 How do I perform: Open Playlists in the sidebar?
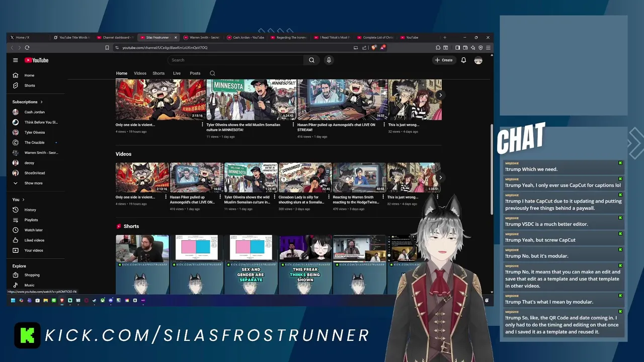(x=35, y=220)
